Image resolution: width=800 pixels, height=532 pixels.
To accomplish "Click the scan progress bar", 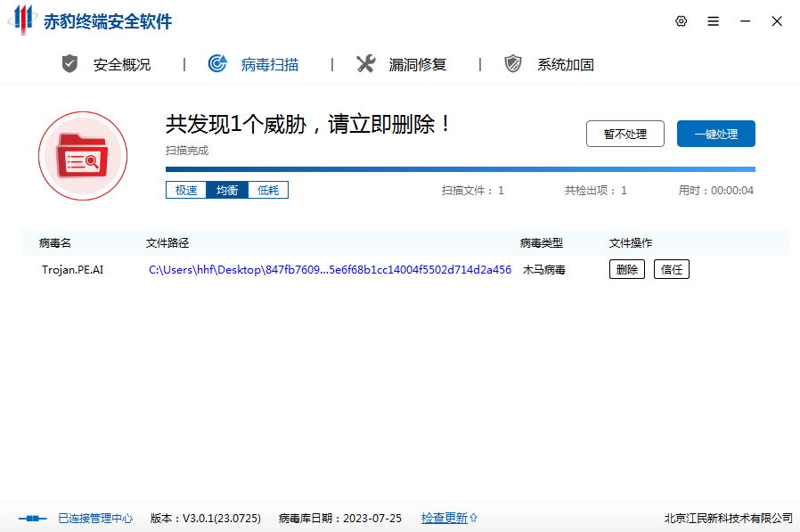I will click(x=461, y=169).
